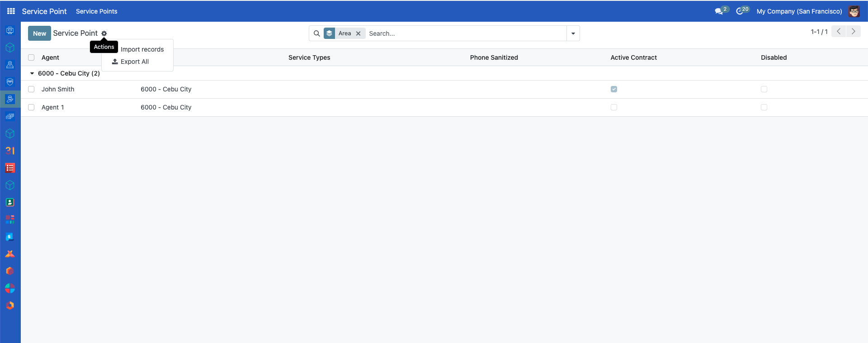
Task: Toggle Active Contract for John Smith
Action: click(614, 89)
